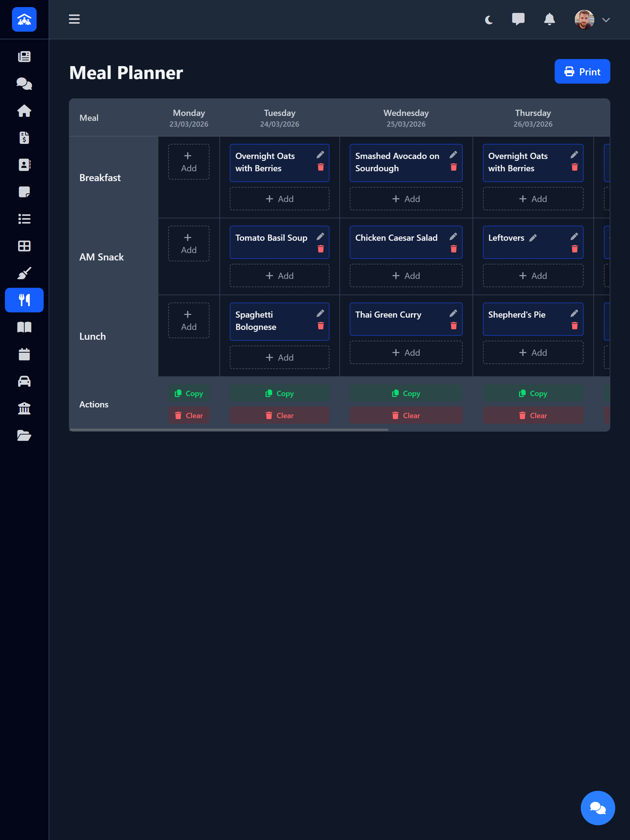The height and width of the screenshot is (840, 630).
Task: Toggle dark mode with the moon icon
Action: [488, 19]
